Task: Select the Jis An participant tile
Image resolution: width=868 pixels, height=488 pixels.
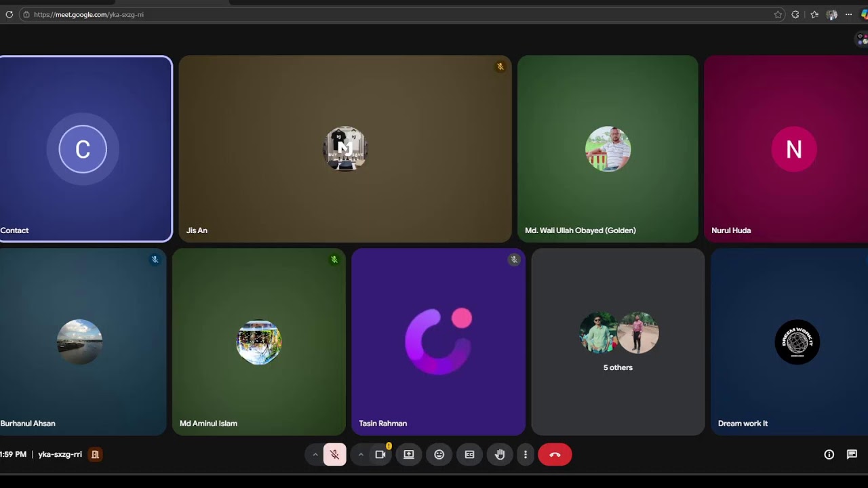Action: [345, 148]
